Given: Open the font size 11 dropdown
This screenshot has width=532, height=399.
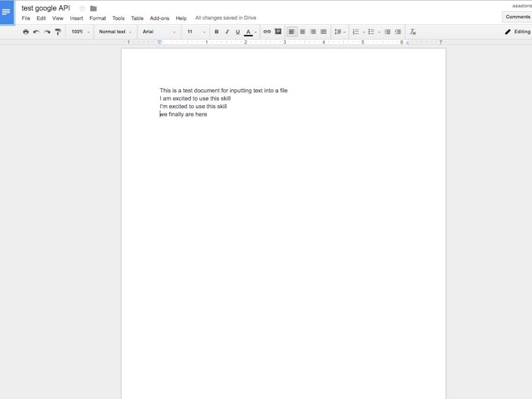Looking at the screenshot, I should [196, 32].
